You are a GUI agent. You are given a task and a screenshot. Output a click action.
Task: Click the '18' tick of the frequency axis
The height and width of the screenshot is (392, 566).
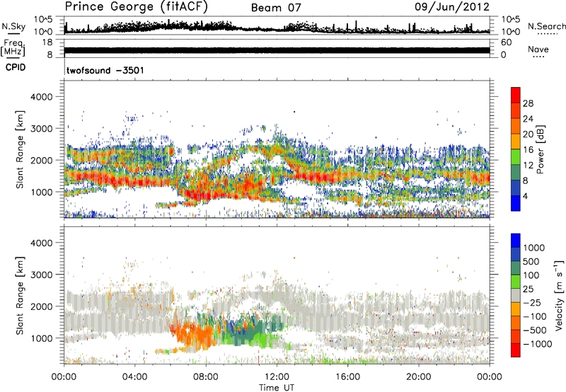pyautogui.click(x=47, y=42)
